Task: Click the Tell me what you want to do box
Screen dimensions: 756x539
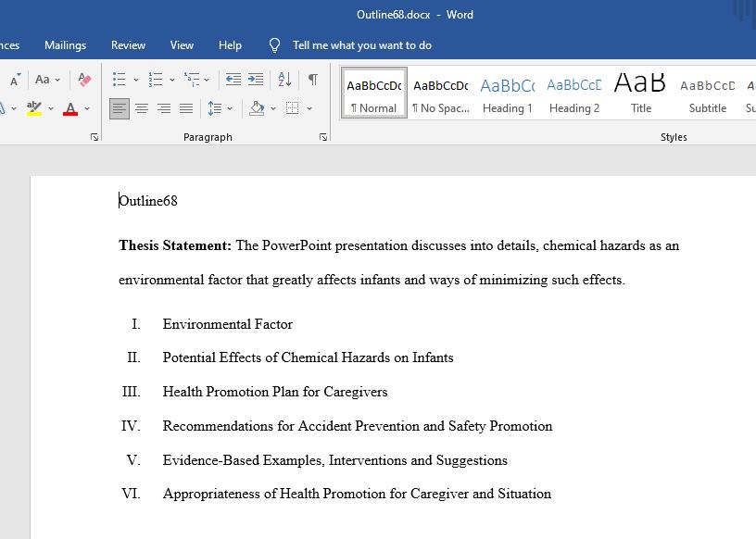Action: [x=361, y=45]
